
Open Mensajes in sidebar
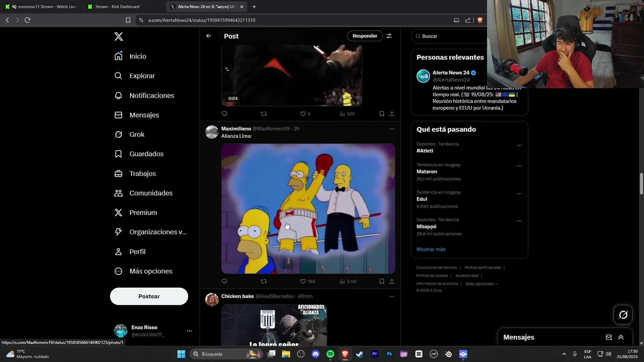(x=136, y=115)
